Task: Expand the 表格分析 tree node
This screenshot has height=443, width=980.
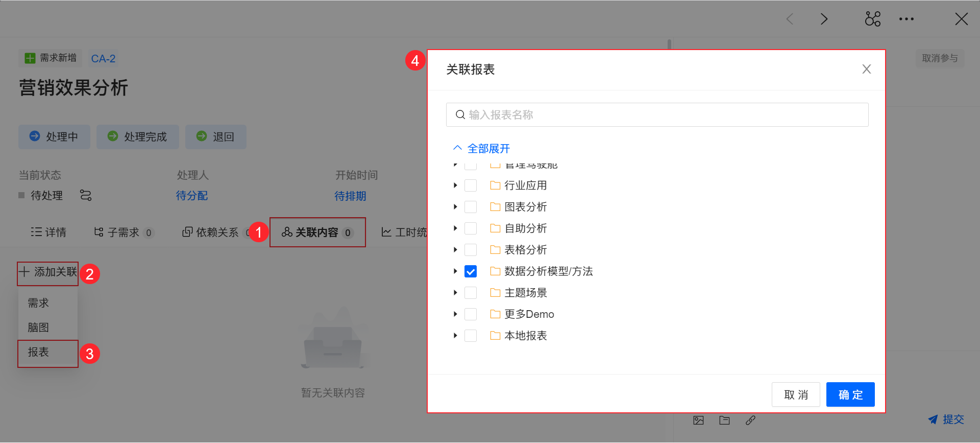Action: tap(455, 250)
